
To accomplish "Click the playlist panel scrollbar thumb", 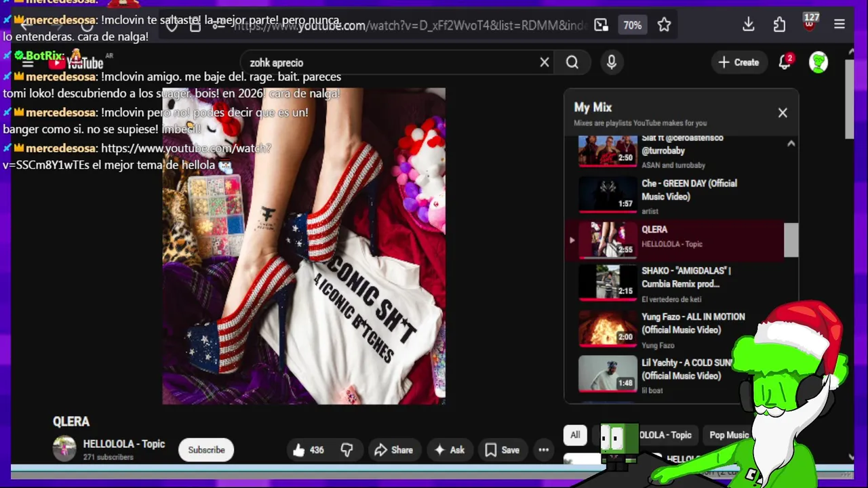I will tap(791, 240).
